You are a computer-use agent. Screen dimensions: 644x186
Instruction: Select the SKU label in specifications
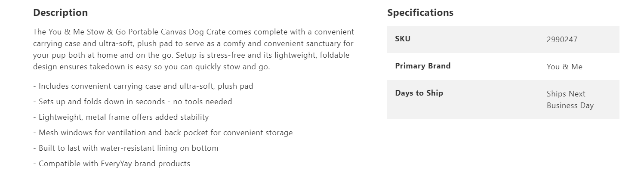403,39
